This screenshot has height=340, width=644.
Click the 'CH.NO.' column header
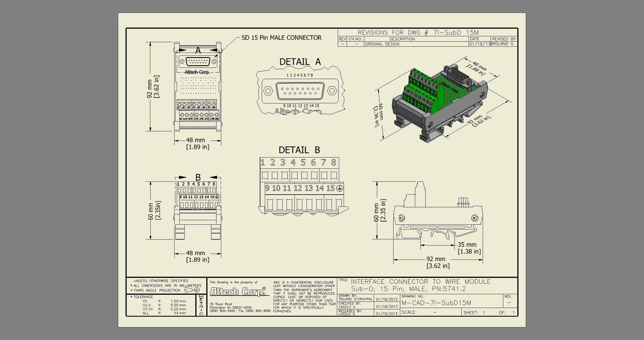pos(355,39)
